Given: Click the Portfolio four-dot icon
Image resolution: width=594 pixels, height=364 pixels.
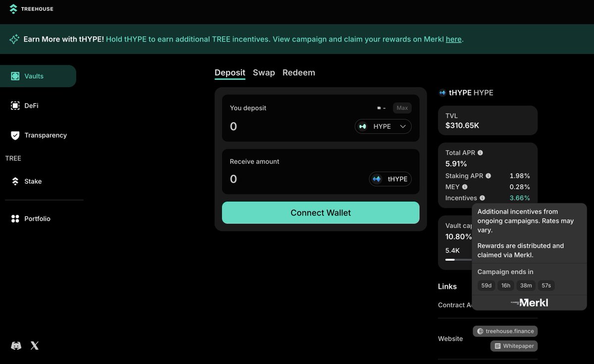Looking at the screenshot, I should 15,219.
